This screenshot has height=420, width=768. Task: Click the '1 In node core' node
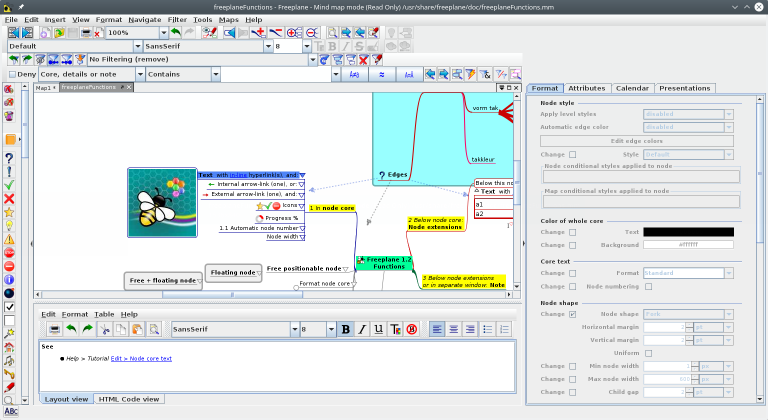[332, 208]
